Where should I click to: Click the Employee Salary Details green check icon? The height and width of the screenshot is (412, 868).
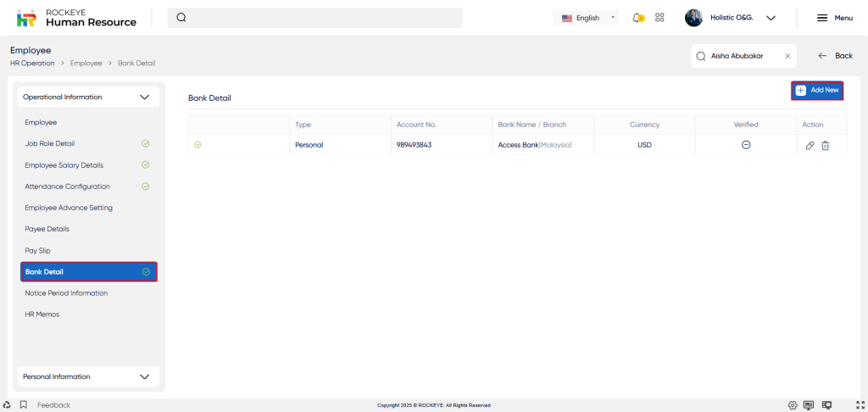tap(146, 165)
